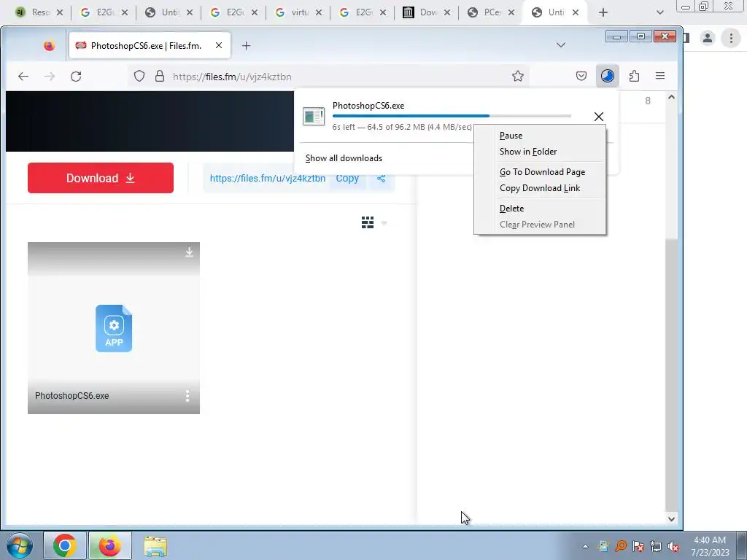747x560 pixels.
Task: Cancel the PhotoshopCS6.exe download with the X
Action: click(599, 117)
